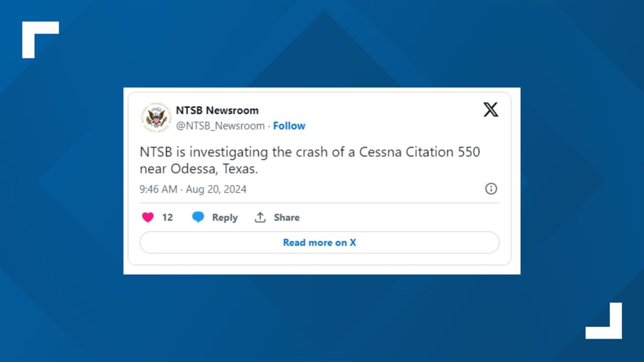Open the NTSB Newsroom display name
This screenshot has width=644, height=362.
[x=217, y=110]
